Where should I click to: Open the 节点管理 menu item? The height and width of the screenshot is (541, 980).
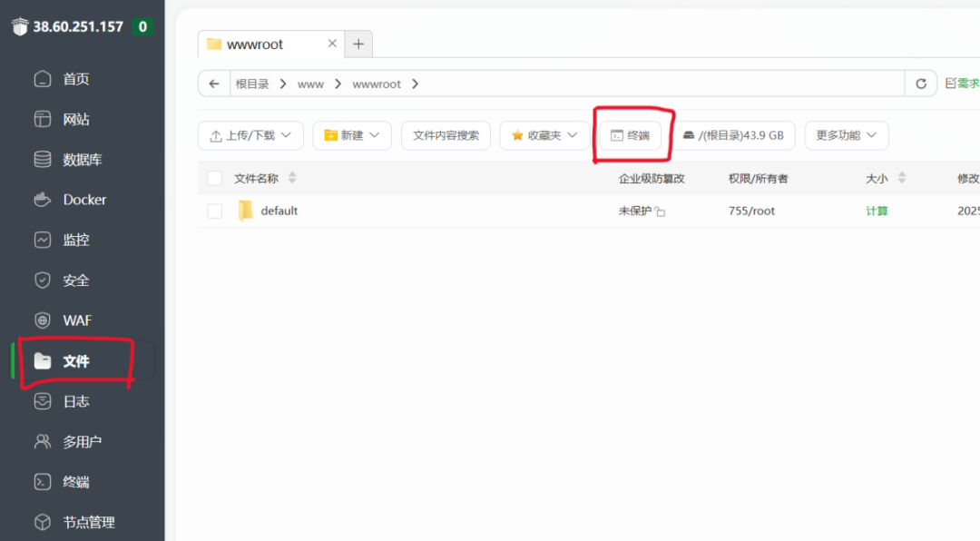coord(88,522)
